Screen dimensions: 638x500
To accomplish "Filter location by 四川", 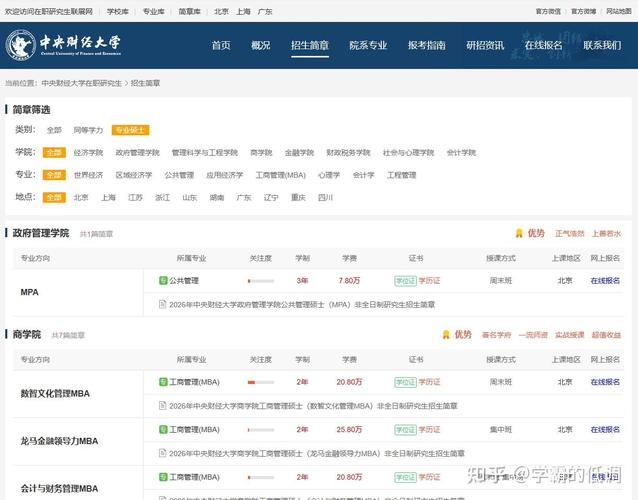I will click(x=325, y=197).
